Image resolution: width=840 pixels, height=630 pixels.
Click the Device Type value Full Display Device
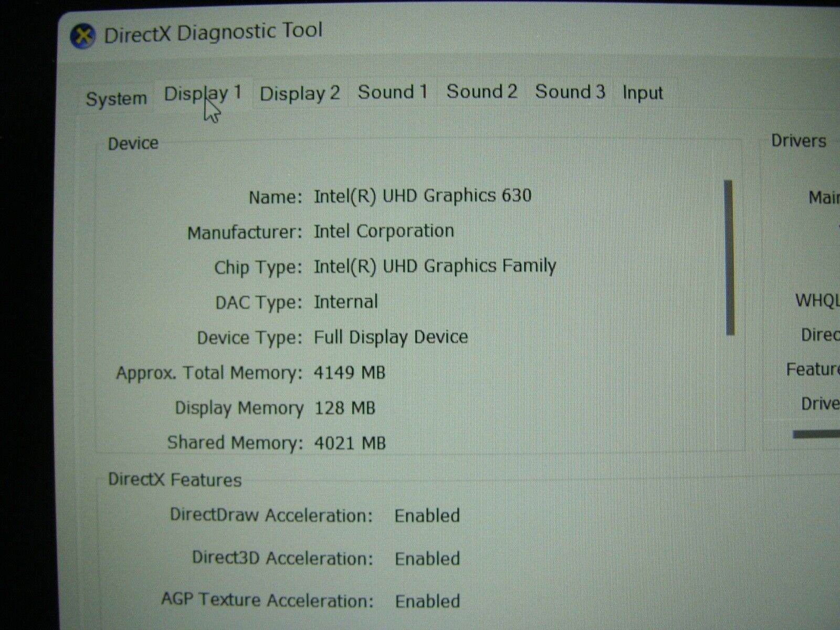coord(391,337)
